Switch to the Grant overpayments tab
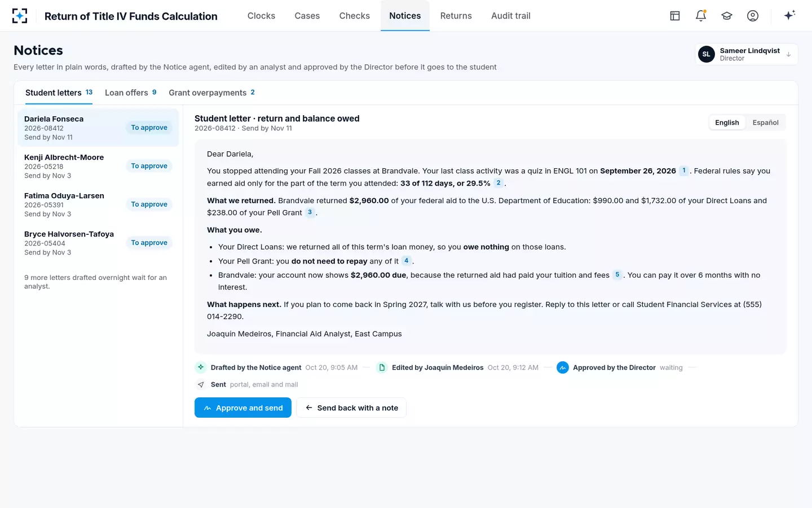812x508 pixels. click(211, 93)
